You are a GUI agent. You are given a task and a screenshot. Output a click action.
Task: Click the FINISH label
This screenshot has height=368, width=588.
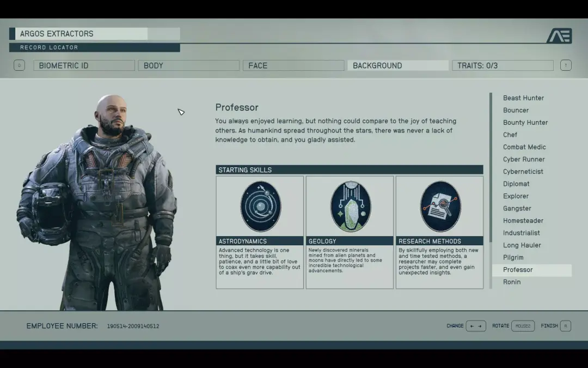tap(549, 326)
